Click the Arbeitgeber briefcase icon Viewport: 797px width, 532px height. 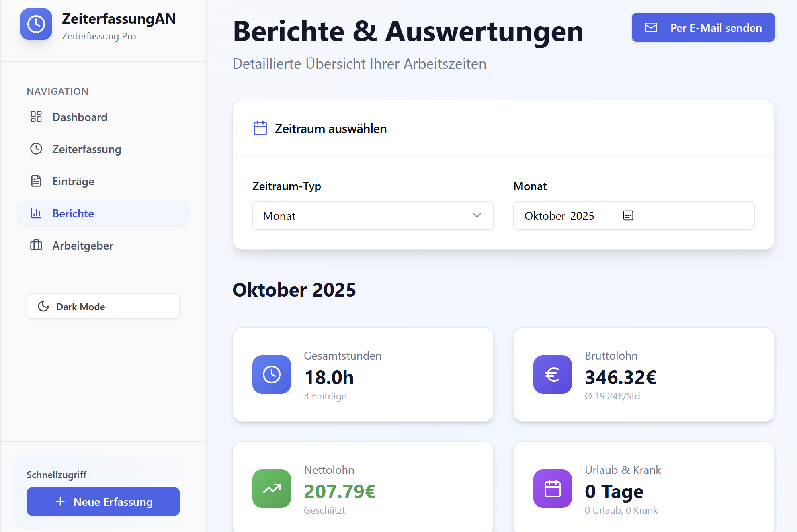pos(36,245)
